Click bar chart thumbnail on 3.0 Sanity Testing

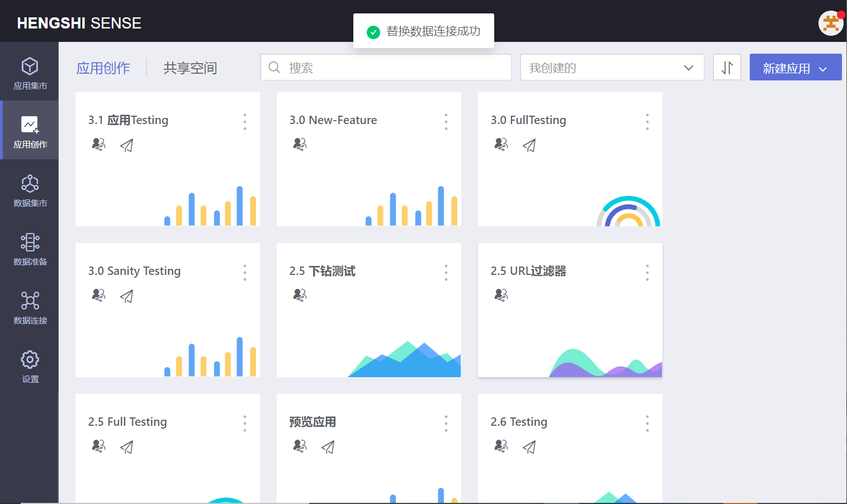(210, 356)
